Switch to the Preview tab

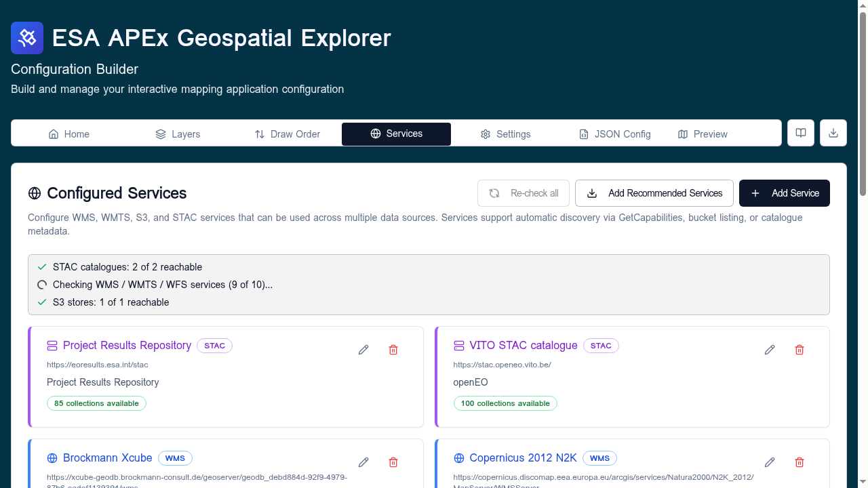coord(703,134)
